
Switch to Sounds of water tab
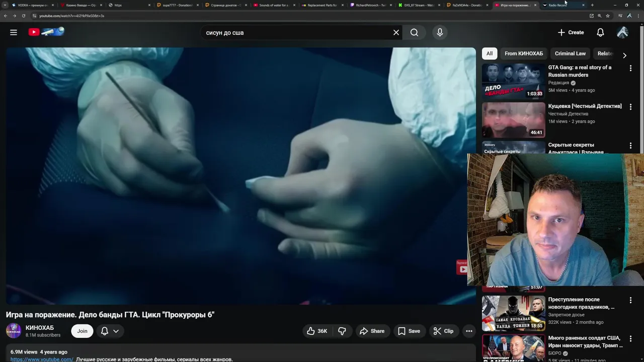(274, 5)
